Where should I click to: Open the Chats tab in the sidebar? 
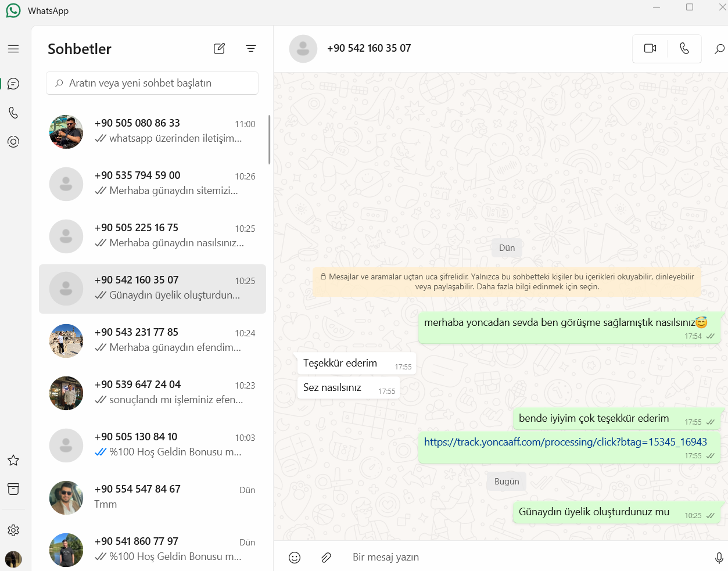pos(13,84)
